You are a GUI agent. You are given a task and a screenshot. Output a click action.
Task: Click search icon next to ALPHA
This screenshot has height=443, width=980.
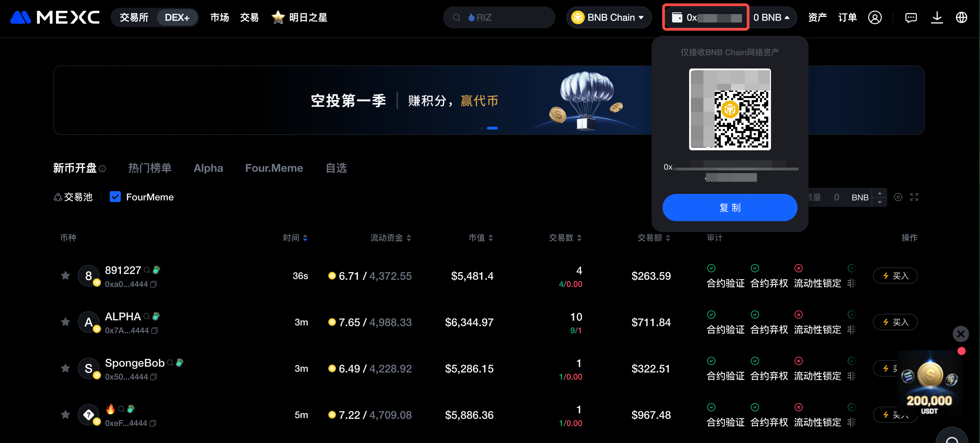pyautogui.click(x=147, y=317)
